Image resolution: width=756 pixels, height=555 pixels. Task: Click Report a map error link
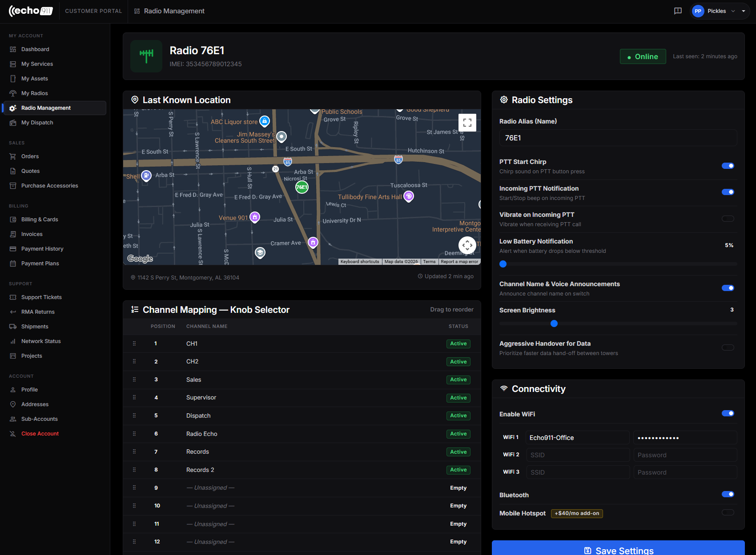tap(459, 262)
